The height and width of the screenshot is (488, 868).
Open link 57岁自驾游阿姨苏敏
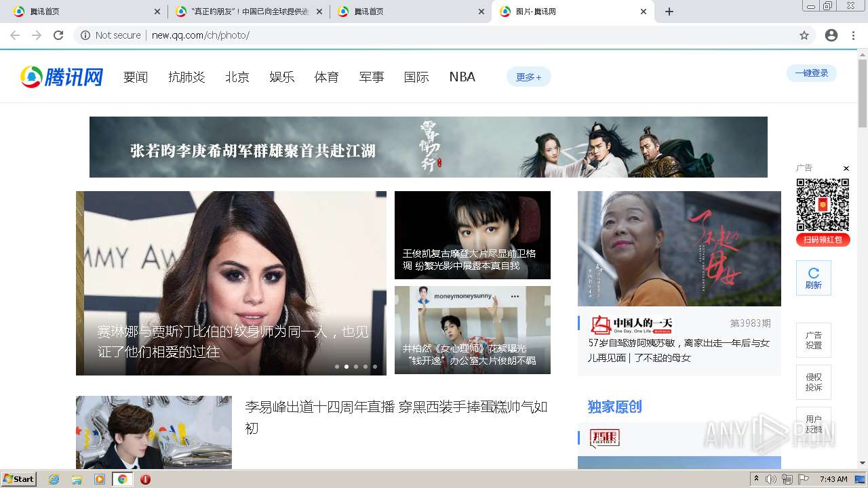click(679, 350)
